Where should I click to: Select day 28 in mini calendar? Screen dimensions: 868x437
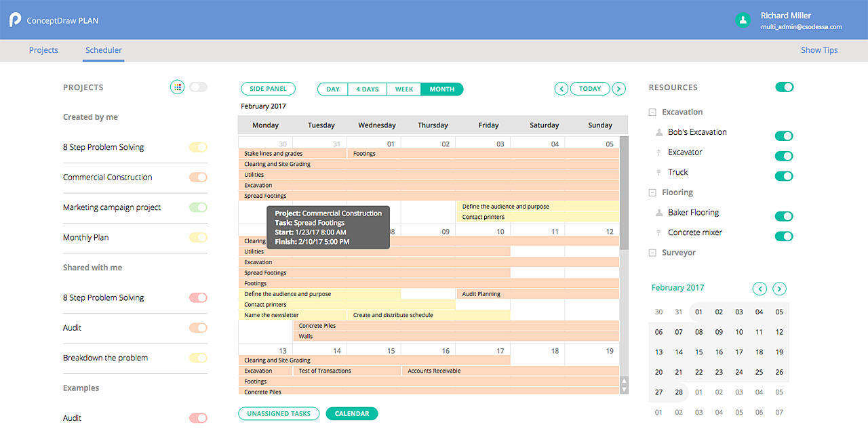coord(679,392)
